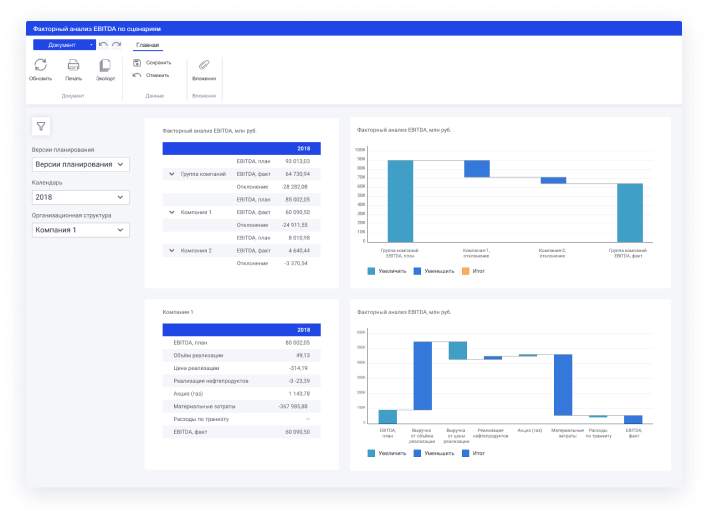Open the calendar 2018 dropdown

tap(80, 197)
